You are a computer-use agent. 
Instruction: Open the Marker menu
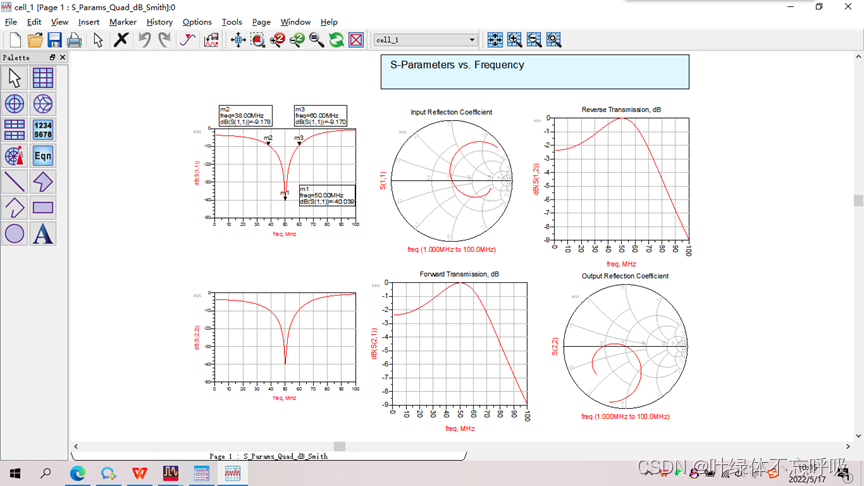[122, 22]
